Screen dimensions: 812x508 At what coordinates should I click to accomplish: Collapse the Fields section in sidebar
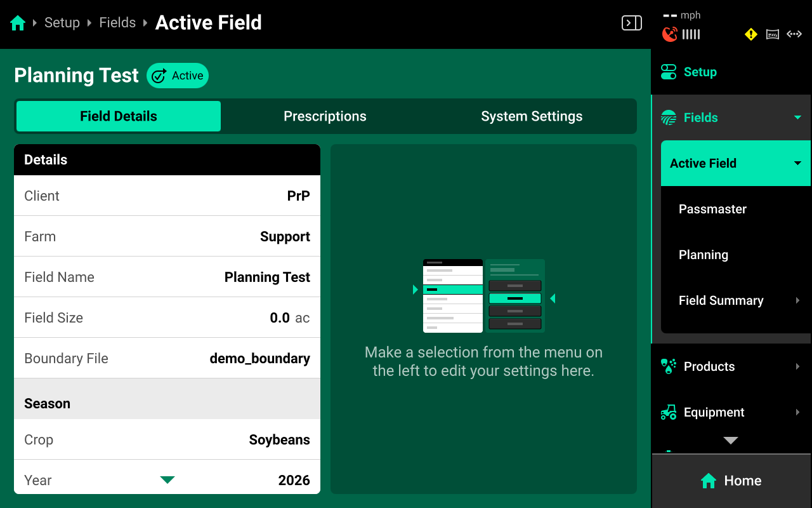click(x=797, y=117)
